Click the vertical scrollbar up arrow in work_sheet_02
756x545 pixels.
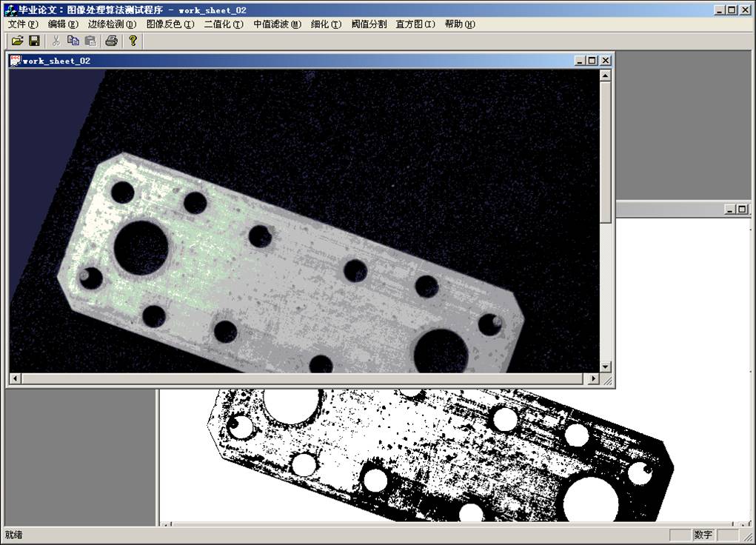coord(606,76)
